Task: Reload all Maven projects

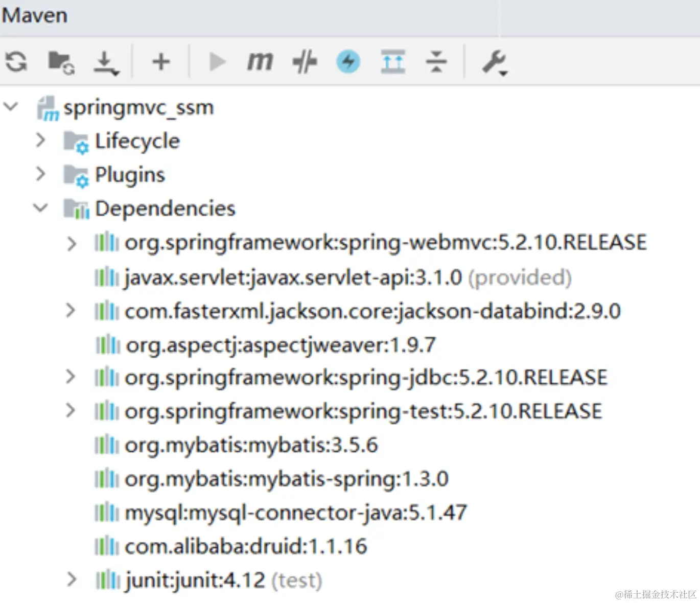Action: point(16,62)
